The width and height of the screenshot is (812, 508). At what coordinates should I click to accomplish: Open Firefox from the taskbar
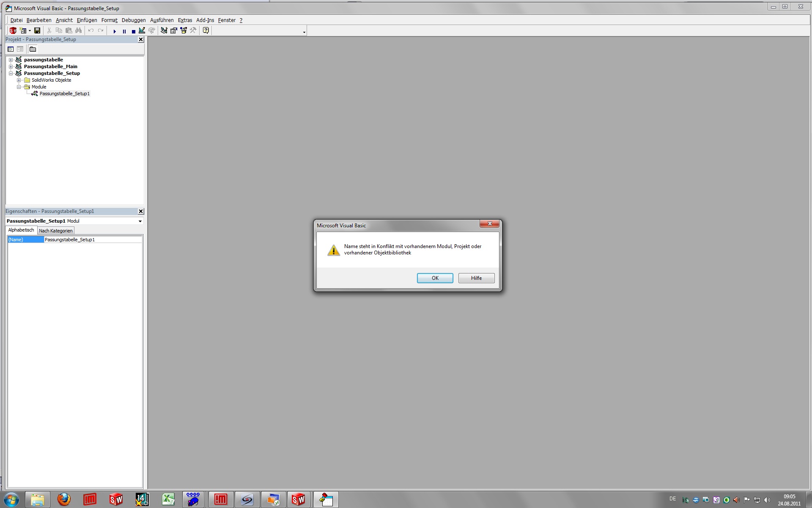64,500
